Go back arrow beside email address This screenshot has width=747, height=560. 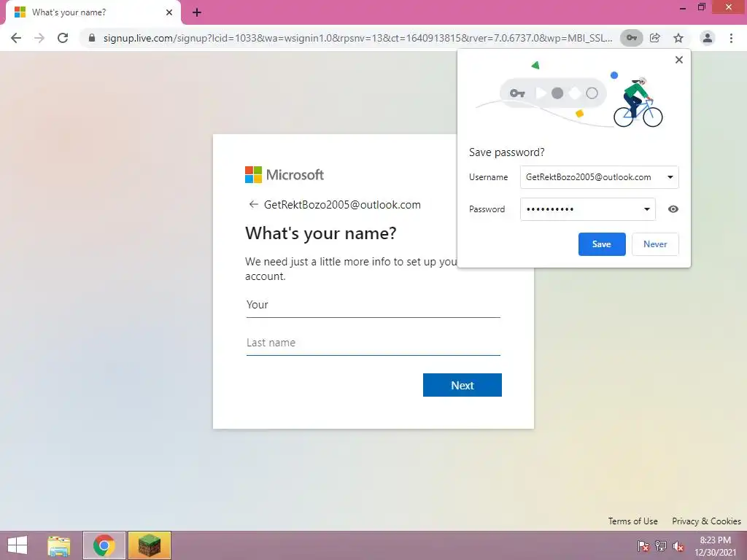pyautogui.click(x=253, y=204)
